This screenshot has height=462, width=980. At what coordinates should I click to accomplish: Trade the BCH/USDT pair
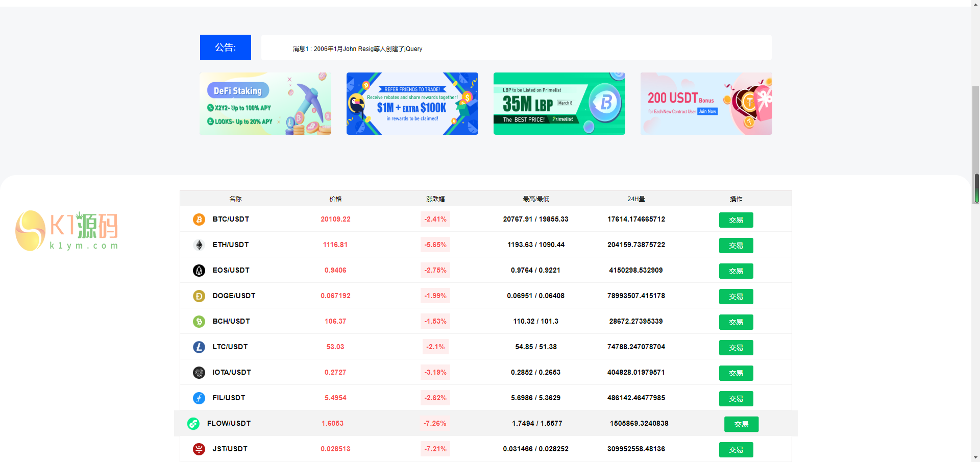click(736, 322)
